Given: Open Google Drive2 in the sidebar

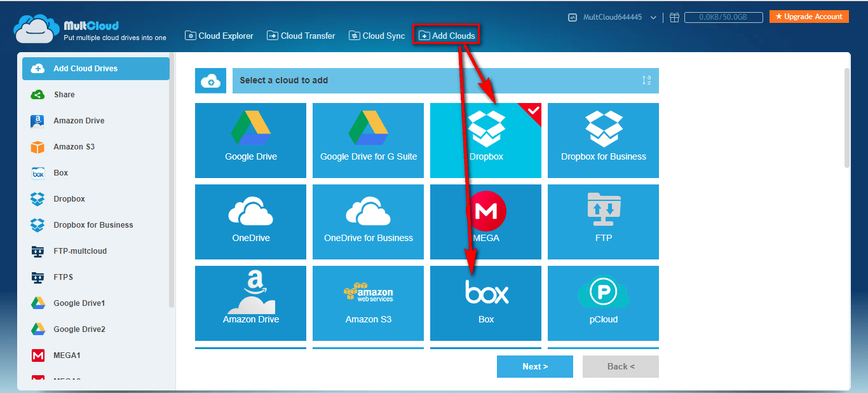Looking at the screenshot, I should coord(96,329).
